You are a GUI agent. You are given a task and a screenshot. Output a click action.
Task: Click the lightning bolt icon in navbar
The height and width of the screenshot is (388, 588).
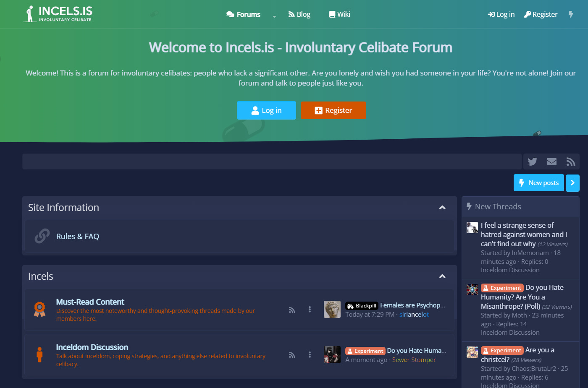tap(571, 14)
